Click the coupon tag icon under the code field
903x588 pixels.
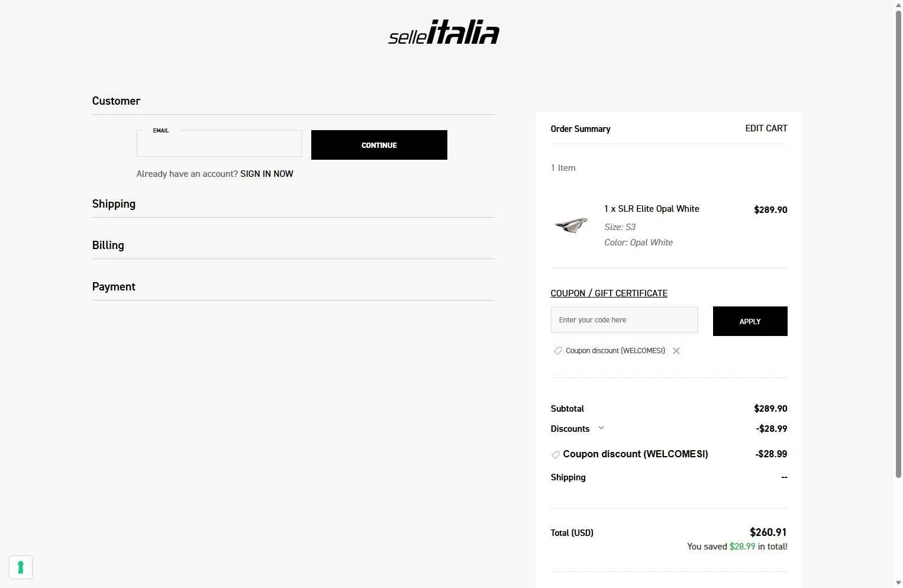[557, 351]
